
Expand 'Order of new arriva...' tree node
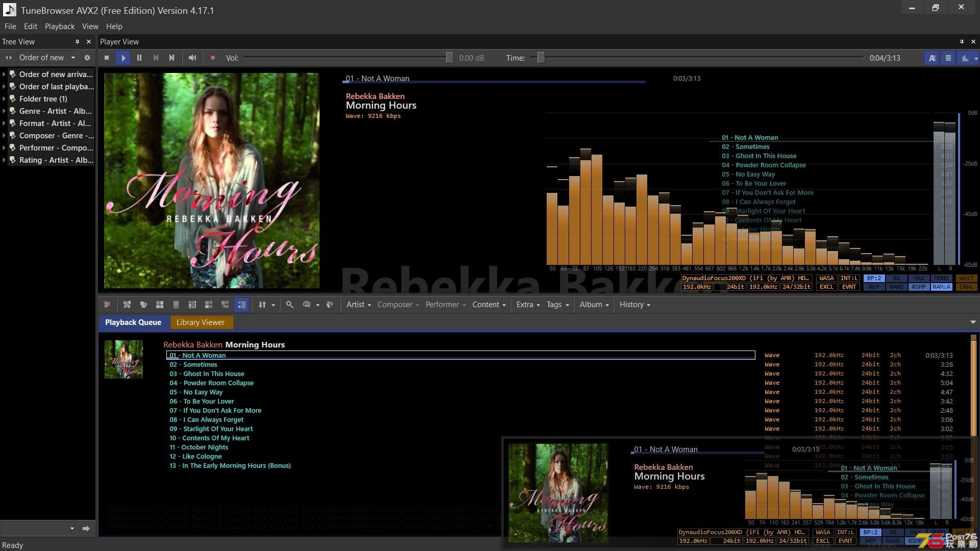(x=4, y=74)
